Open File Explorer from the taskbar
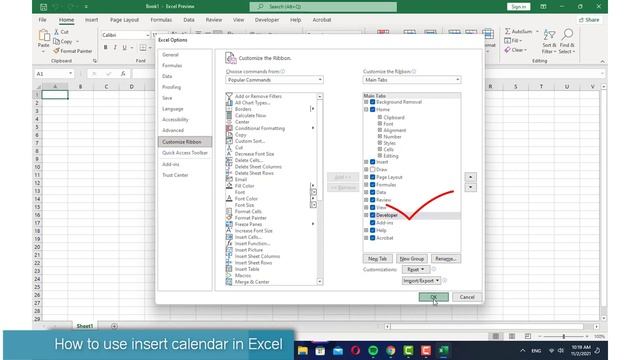 coord(302,351)
